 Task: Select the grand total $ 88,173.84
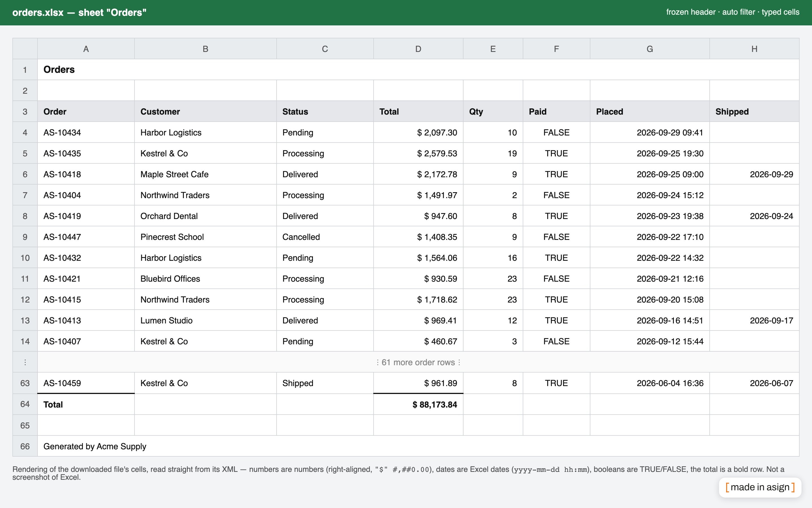pos(418,404)
